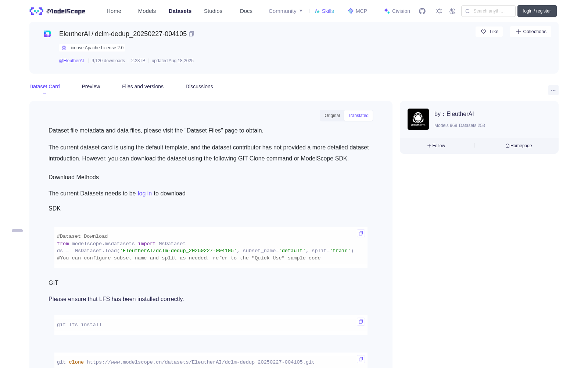Viewport: 588px width, 368px height.
Task: Copy the git clone command
Action: click(361, 359)
